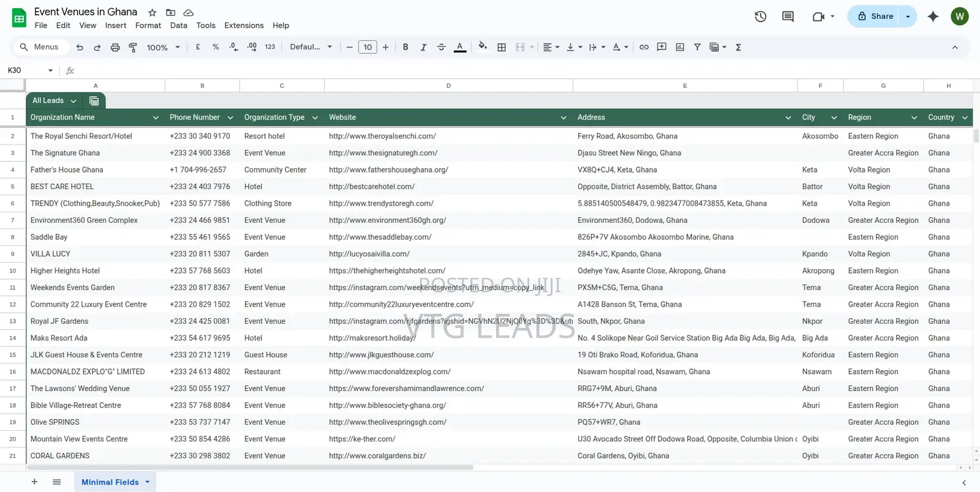The height and width of the screenshot is (492, 980).
Task: Click the Undo arrow icon
Action: 80,47
